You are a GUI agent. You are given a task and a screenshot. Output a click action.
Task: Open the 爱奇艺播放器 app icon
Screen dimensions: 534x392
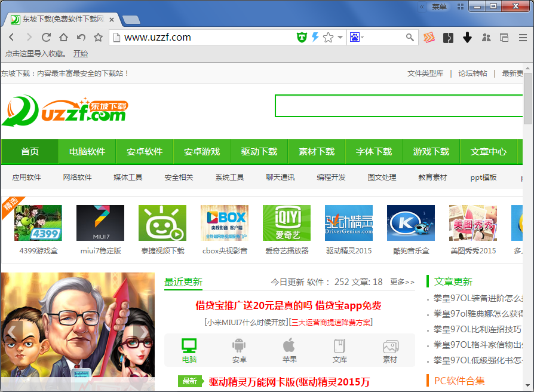tap(287, 223)
